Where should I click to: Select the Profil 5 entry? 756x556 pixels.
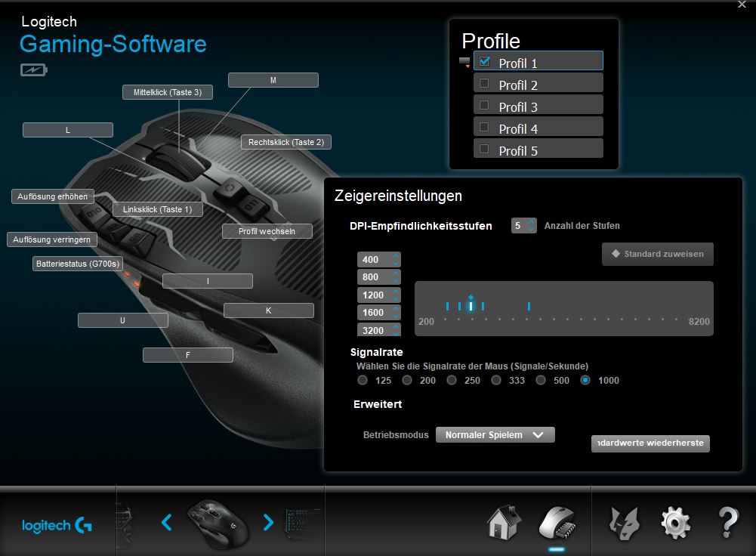point(538,149)
